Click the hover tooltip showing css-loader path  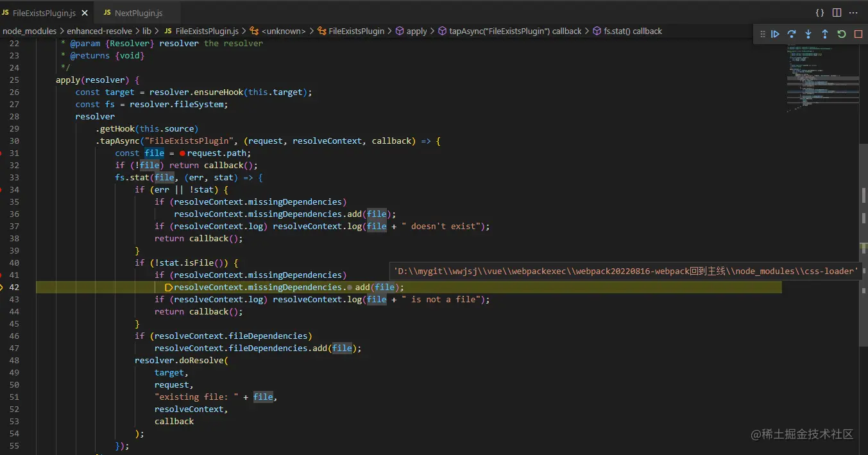tap(626, 271)
